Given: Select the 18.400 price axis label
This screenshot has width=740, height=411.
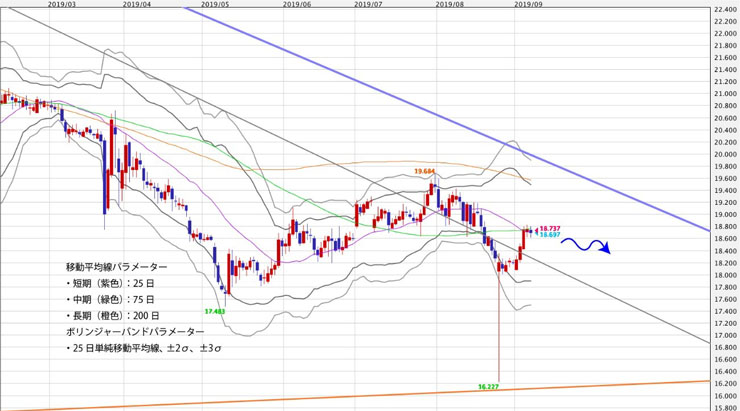Looking at the screenshot, I should click(726, 251).
